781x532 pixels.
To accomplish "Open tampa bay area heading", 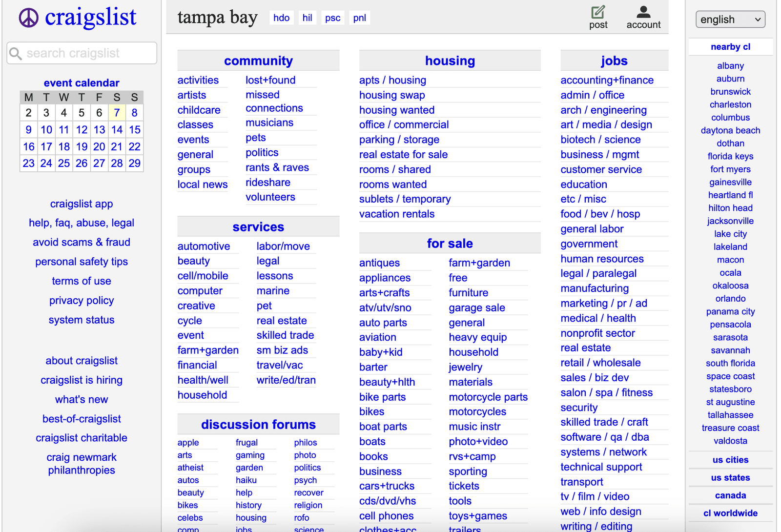I will (217, 18).
